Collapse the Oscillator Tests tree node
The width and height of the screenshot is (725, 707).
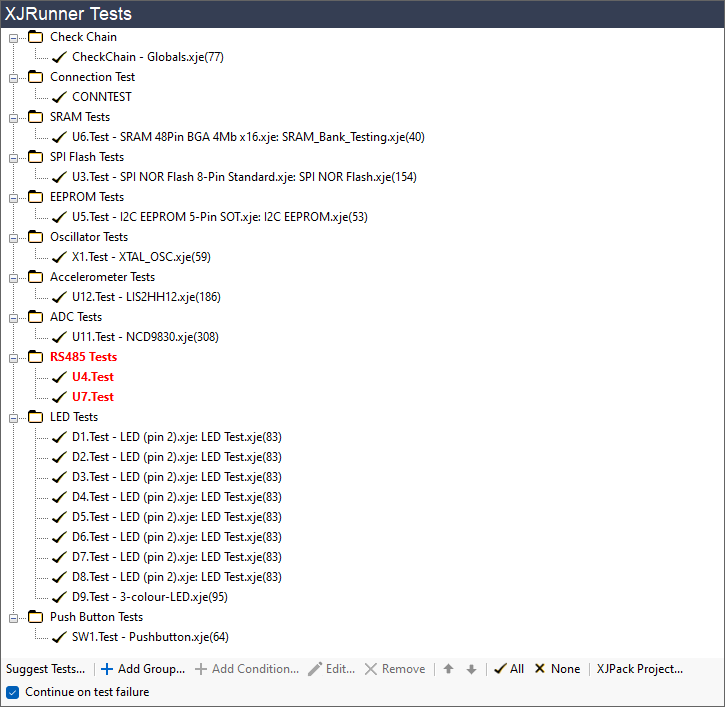pos(14,237)
